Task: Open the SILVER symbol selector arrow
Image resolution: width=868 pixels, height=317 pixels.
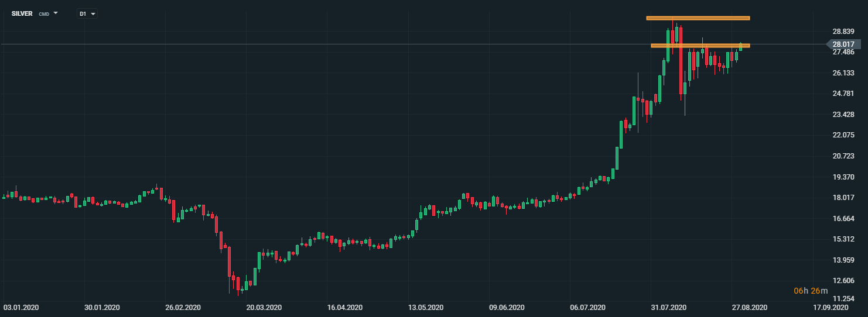Action: click(x=56, y=12)
